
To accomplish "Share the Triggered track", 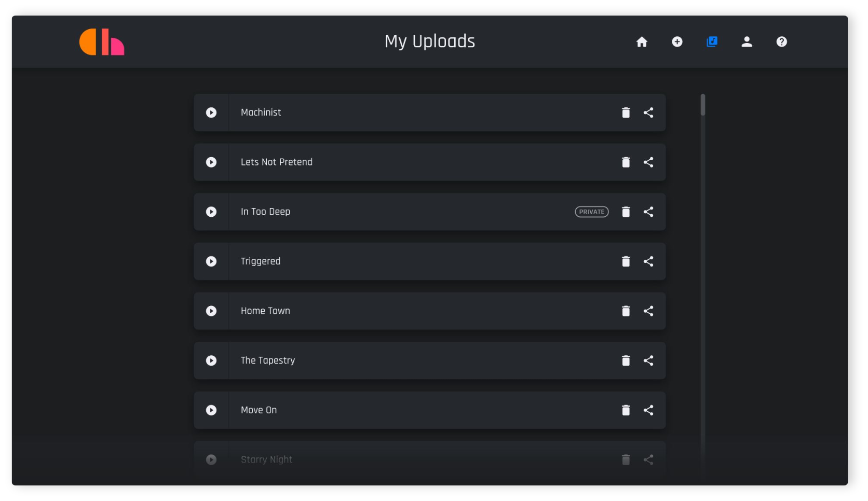I will click(648, 261).
